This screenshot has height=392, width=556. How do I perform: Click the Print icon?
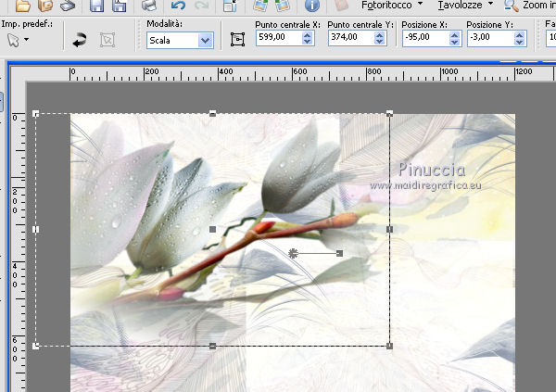(x=148, y=6)
